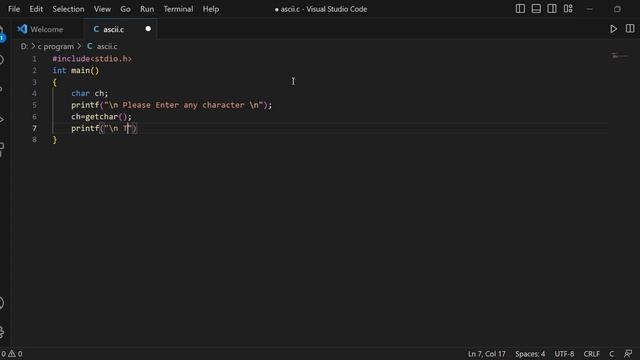The width and height of the screenshot is (640, 360).
Task: Open the Run menu
Action: point(147,9)
